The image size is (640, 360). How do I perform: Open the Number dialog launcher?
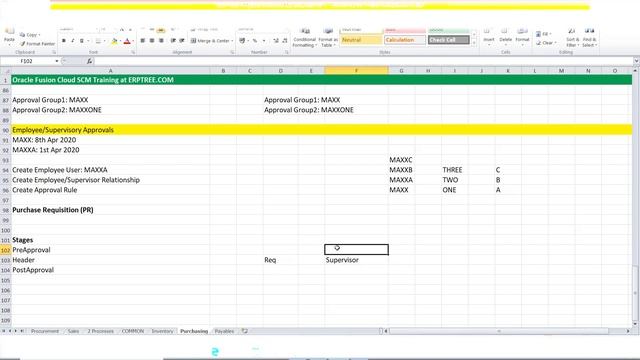tap(287, 52)
